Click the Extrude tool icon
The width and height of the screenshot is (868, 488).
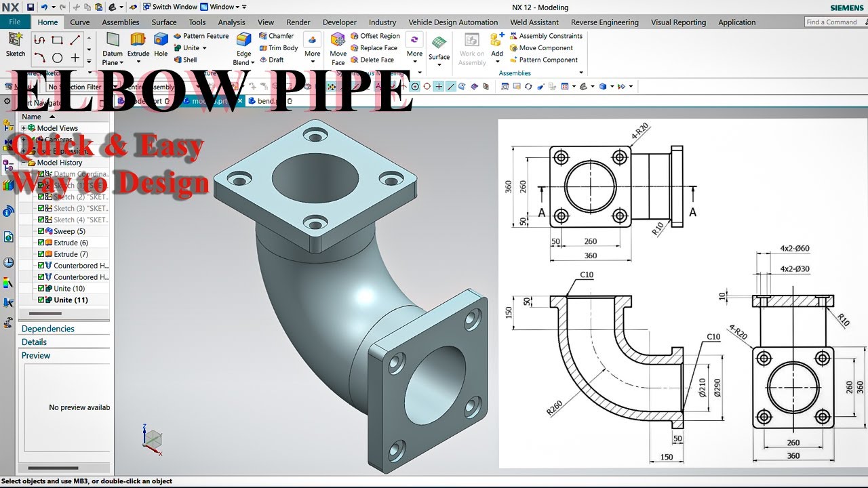click(138, 39)
